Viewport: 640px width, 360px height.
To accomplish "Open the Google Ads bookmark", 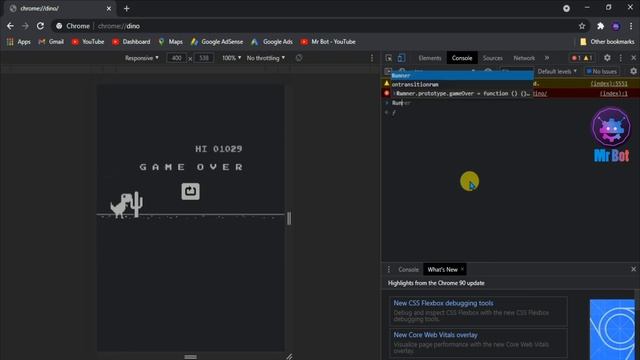I will 272,42.
